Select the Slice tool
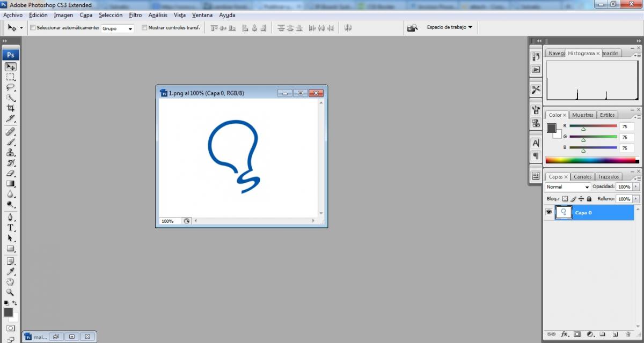This screenshot has height=343, width=644. click(10, 118)
